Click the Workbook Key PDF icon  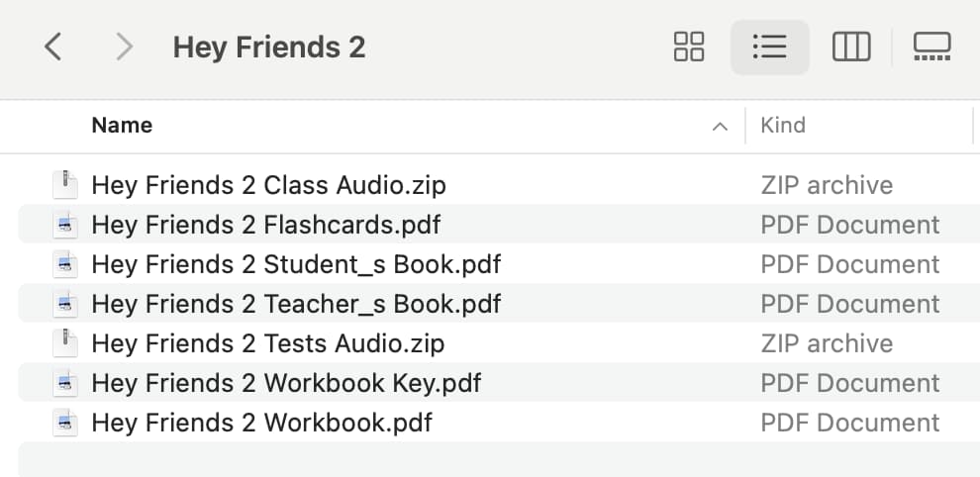pos(65,383)
